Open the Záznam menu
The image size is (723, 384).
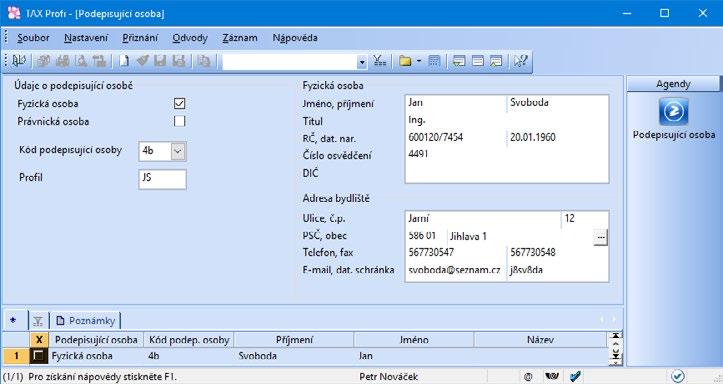click(x=240, y=38)
